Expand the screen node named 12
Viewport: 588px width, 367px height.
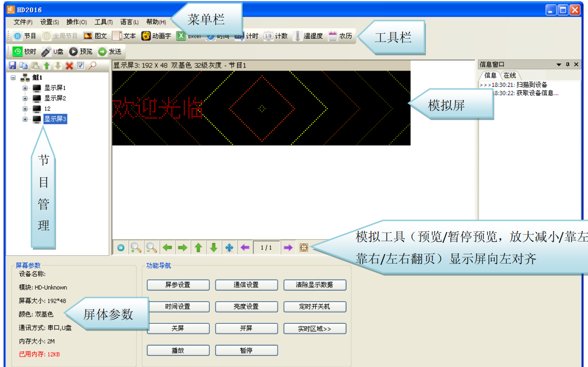(x=26, y=109)
